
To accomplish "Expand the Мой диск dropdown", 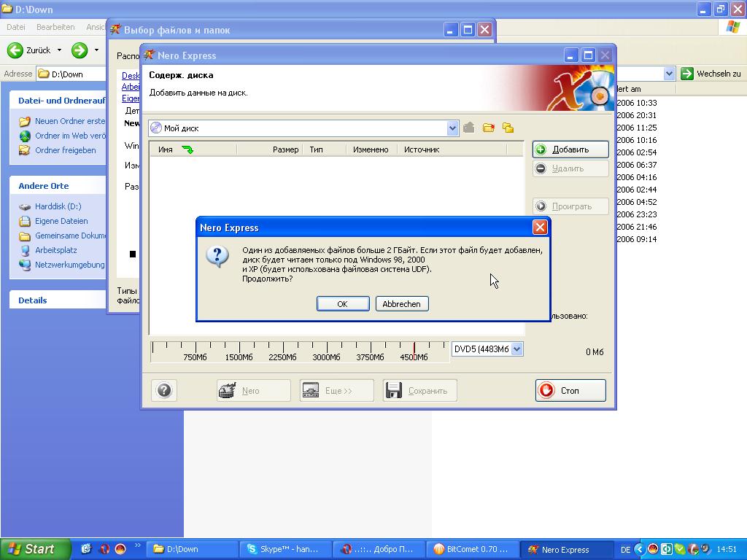I will tap(452, 128).
